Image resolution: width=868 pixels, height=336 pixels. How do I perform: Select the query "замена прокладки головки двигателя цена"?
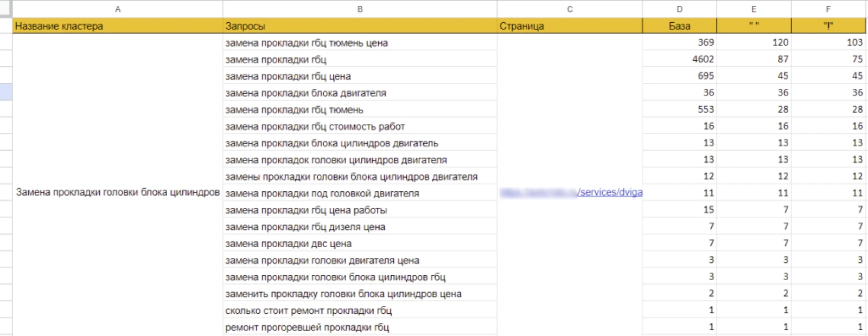click(x=360, y=261)
